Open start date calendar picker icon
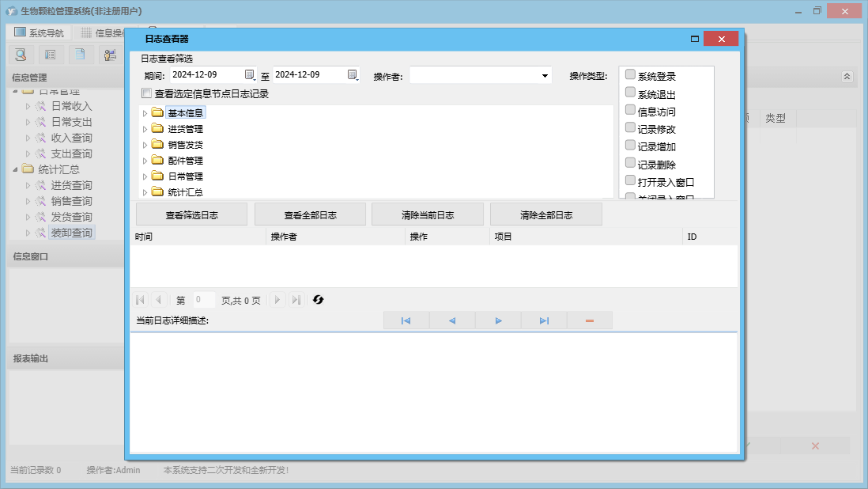This screenshot has width=868, height=489. point(250,74)
